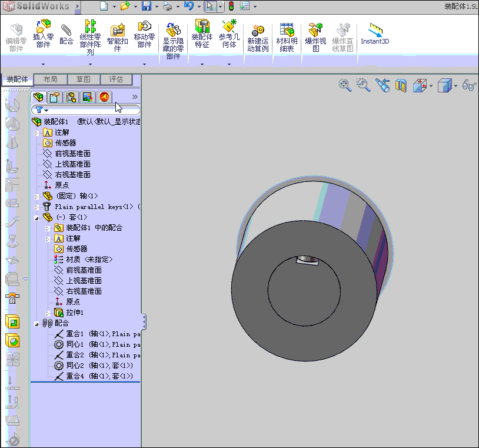479x448 pixels.
Task: Toggle the Section View icon
Action: point(401,85)
